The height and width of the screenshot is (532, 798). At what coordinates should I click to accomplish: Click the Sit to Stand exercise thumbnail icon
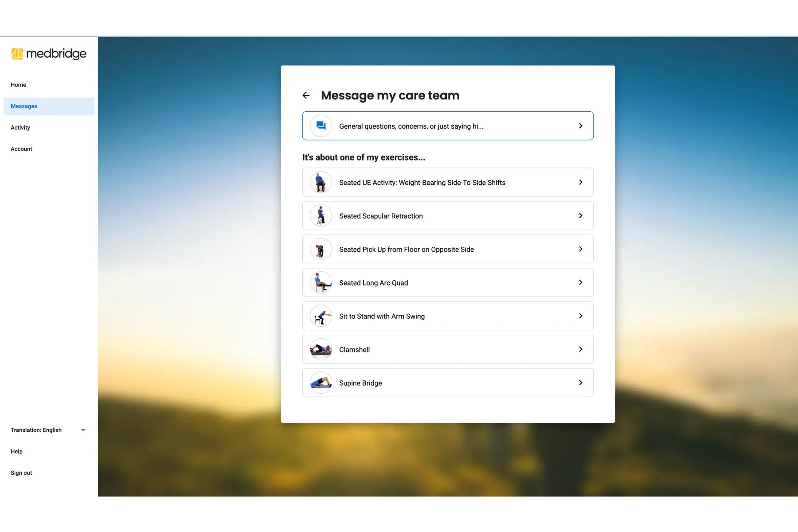pos(321,316)
